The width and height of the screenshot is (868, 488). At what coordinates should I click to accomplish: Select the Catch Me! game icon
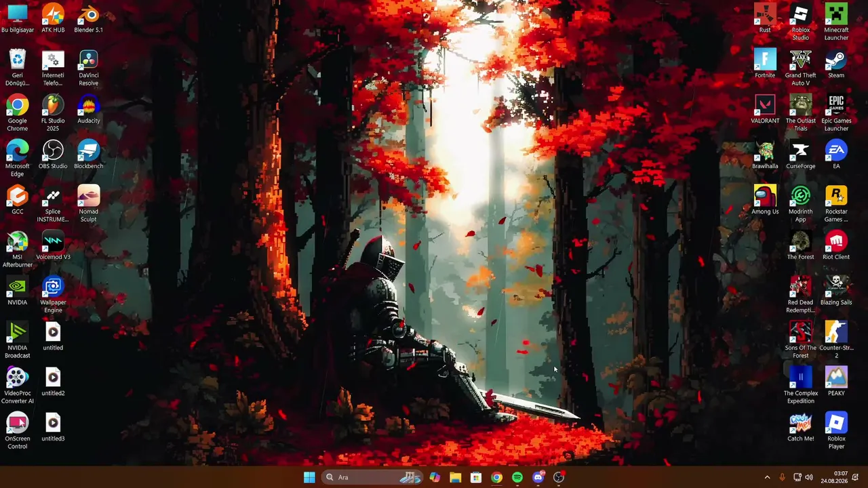click(x=801, y=428)
